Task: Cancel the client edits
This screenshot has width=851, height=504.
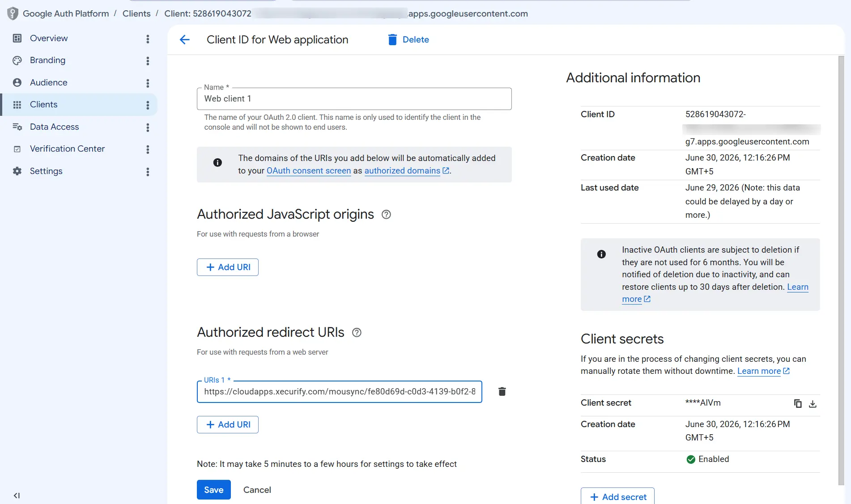Action: (257, 490)
